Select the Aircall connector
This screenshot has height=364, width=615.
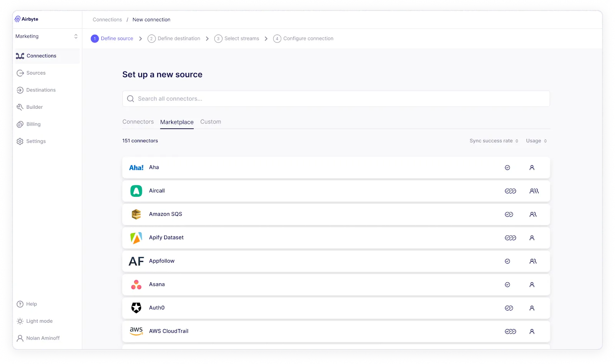pyautogui.click(x=336, y=191)
